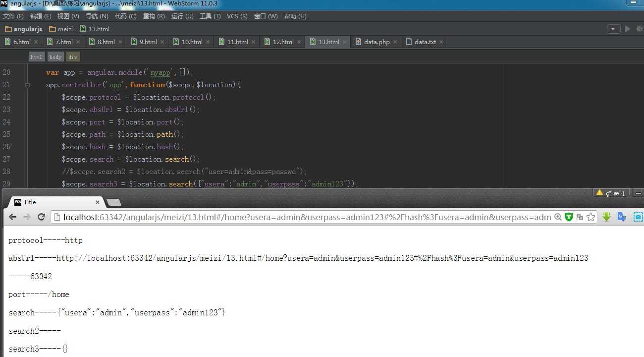This screenshot has height=357, width=644.
Task: Select the body tag breadcrumb
Action: coord(55,57)
